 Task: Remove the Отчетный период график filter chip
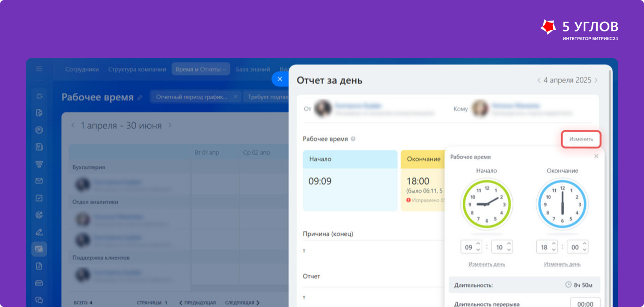coord(235,97)
